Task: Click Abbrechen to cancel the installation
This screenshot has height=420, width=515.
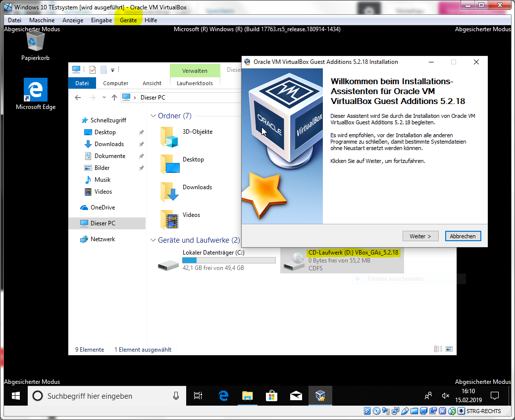Action: [x=463, y=236]
